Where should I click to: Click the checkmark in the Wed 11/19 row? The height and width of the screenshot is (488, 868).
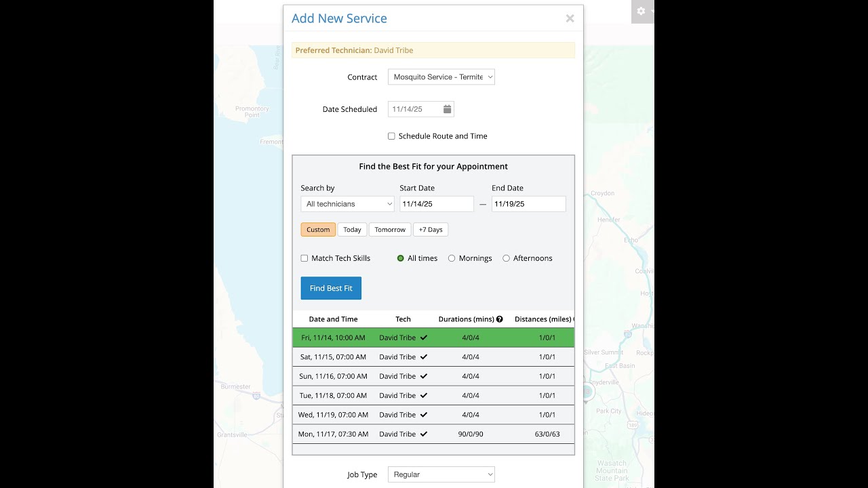[x=424, y=415]
